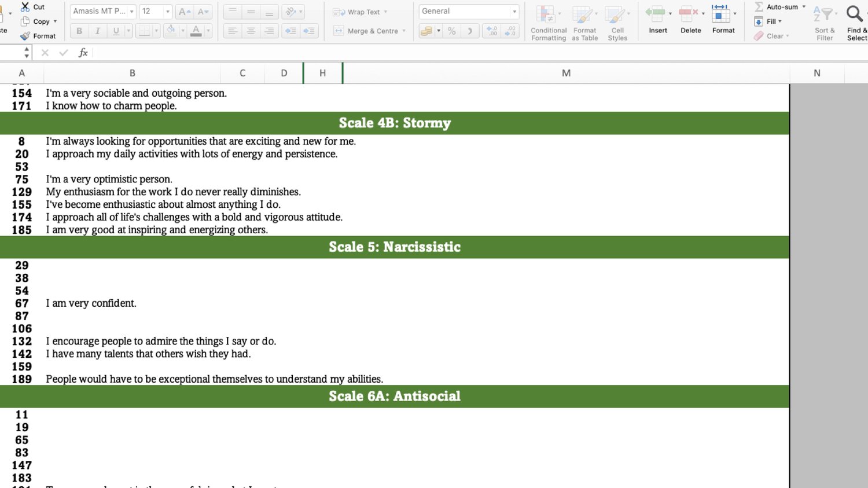This screenshot has height=488, width=868.
Task: Select the Format painter brush
Action: point(25,36)
